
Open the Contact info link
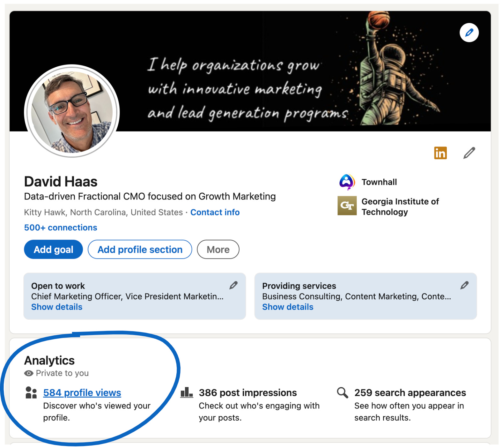click(x=215, y=212)
